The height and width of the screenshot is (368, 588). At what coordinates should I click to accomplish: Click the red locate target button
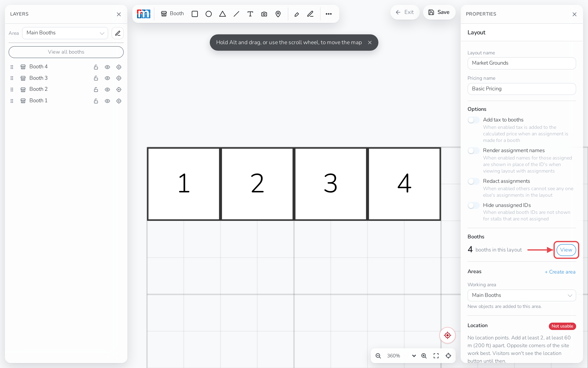coord(447,335)
